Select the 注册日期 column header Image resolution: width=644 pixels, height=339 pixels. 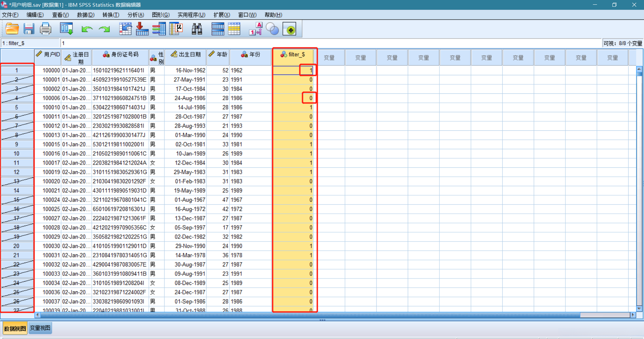(x=77, y=57)
